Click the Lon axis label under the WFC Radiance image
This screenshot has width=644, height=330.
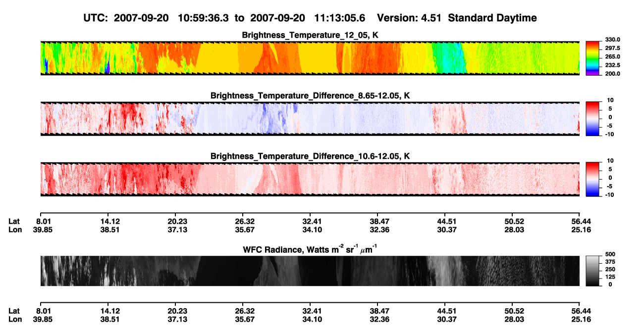click(15, 319)
